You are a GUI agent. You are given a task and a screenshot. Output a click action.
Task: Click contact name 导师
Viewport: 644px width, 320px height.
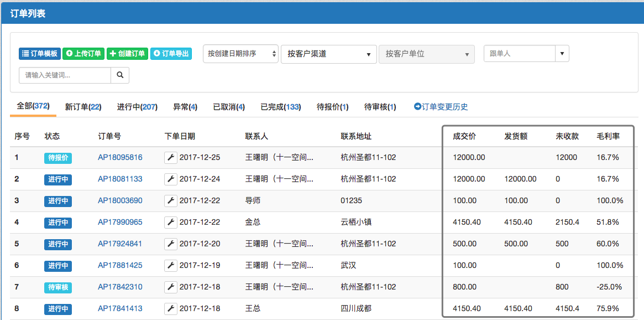pyautogui.click(x=253, y=201)
